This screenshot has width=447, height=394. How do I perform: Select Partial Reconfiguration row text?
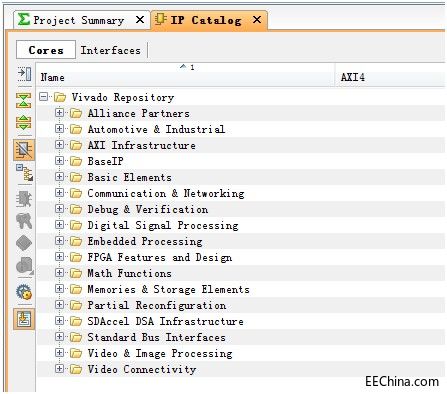click(x=157, y=305)
